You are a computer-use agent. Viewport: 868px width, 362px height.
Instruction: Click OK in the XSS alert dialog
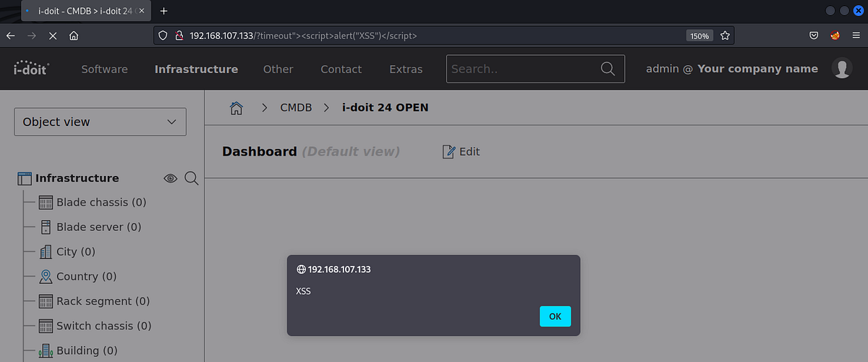coord(555,316)
